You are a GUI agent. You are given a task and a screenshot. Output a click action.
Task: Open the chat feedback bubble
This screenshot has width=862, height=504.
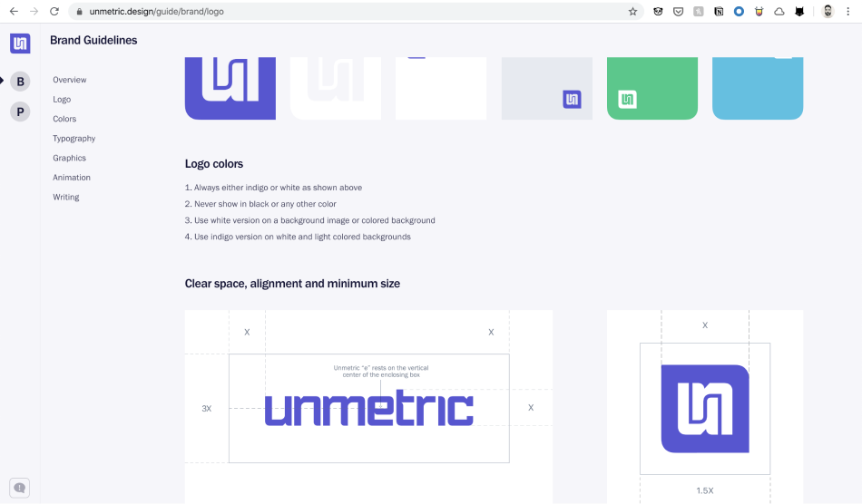19,488
